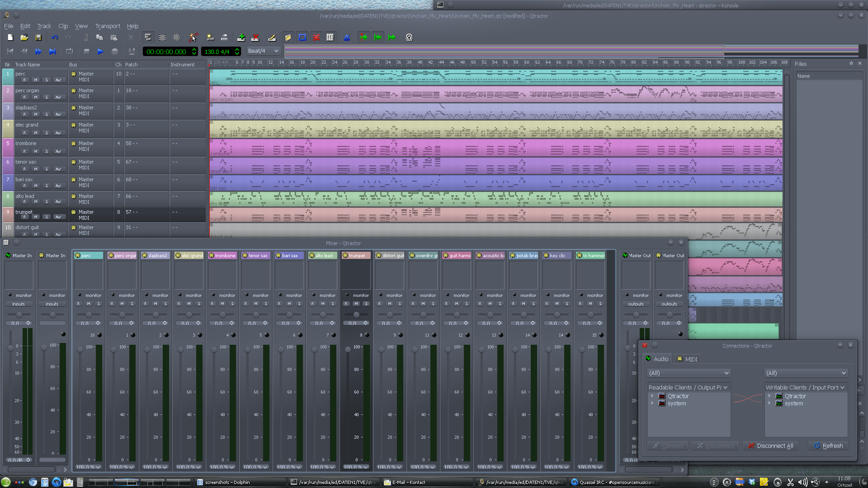Arm record on slapbass2 track
This screenshot has height=488, width=868.
coord(25,114)
